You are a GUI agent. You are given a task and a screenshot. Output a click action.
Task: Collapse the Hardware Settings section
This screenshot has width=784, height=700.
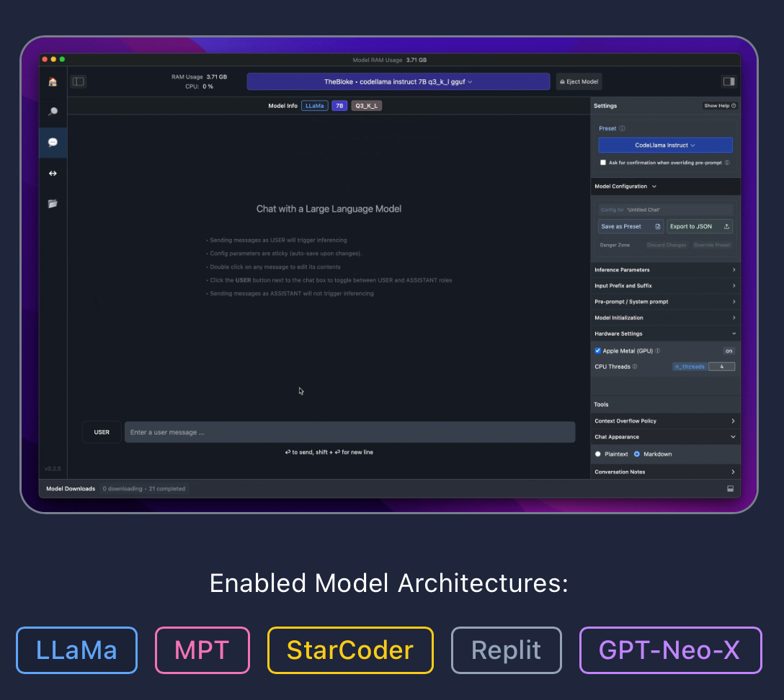pyautogui.click(x=665, y=333)
